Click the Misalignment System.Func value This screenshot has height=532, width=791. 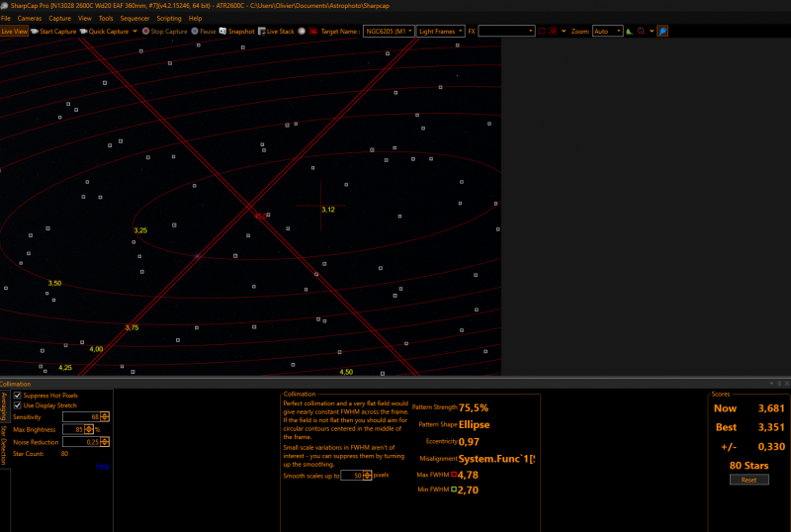coord(496,458)
